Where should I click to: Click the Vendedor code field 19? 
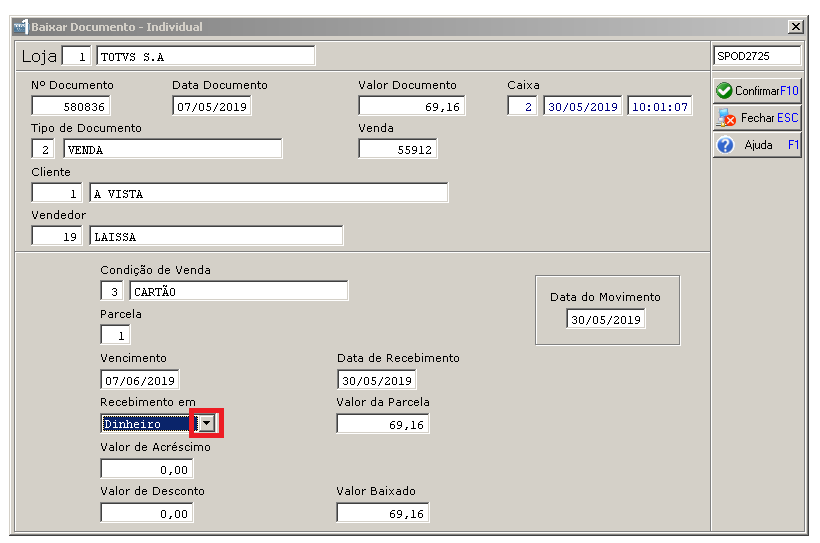(x=56, y=236)
